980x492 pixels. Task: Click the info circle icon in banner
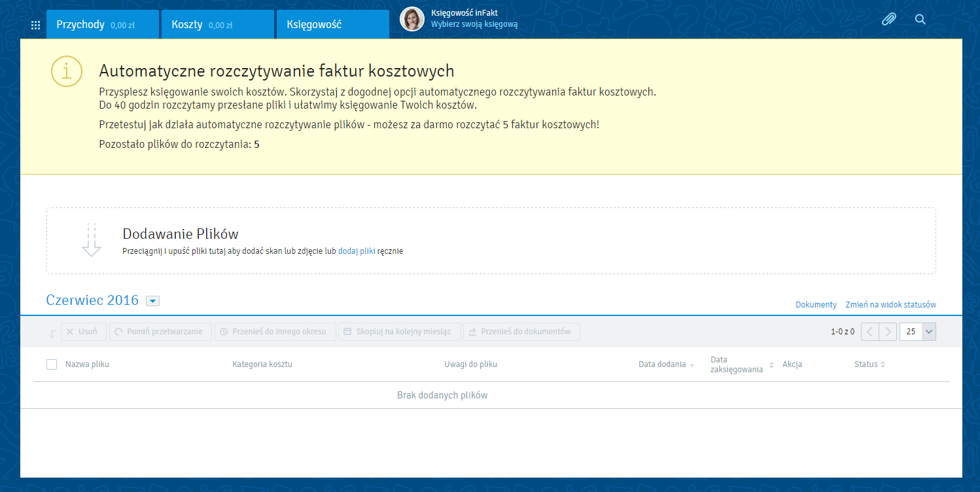click(x=67, y=72)
